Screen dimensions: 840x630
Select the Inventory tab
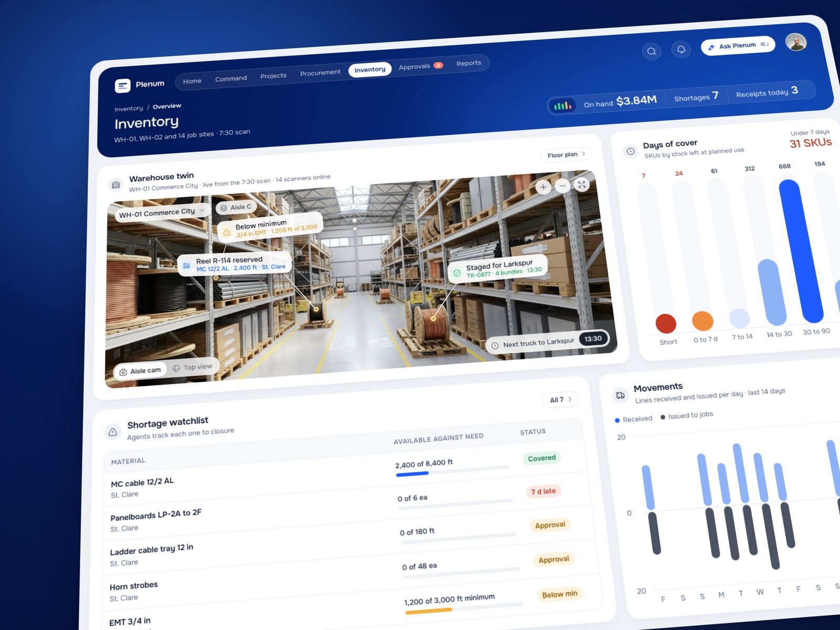tap(370, 69)
